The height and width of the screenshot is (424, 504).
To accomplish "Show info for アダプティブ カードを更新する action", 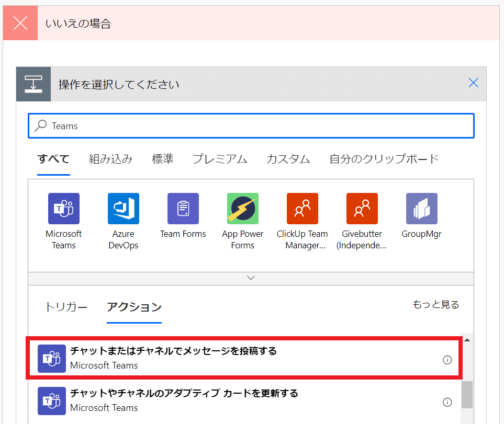I will coord(447,402).
